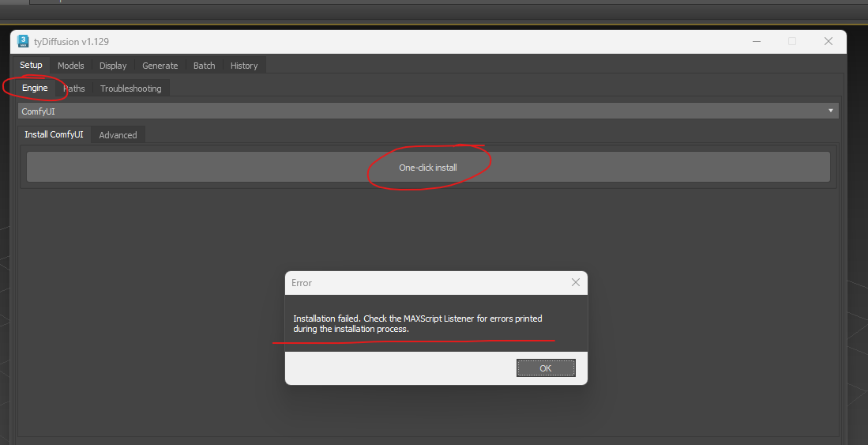Click the Error dialog title text
Image resolution: width=868 pixels, height=445 pixels.
pyautogui.click(x=302, y=283)
